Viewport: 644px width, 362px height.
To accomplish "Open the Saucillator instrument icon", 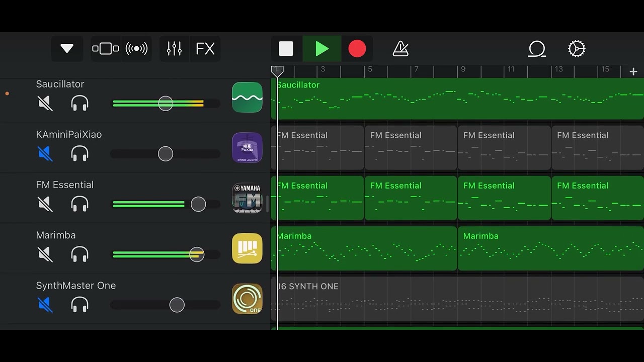I will click(x=247, y=97).
